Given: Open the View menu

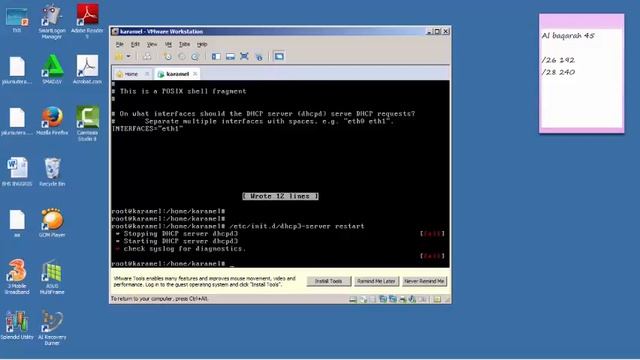Looking at the screenshot, I should pos(152,44).
